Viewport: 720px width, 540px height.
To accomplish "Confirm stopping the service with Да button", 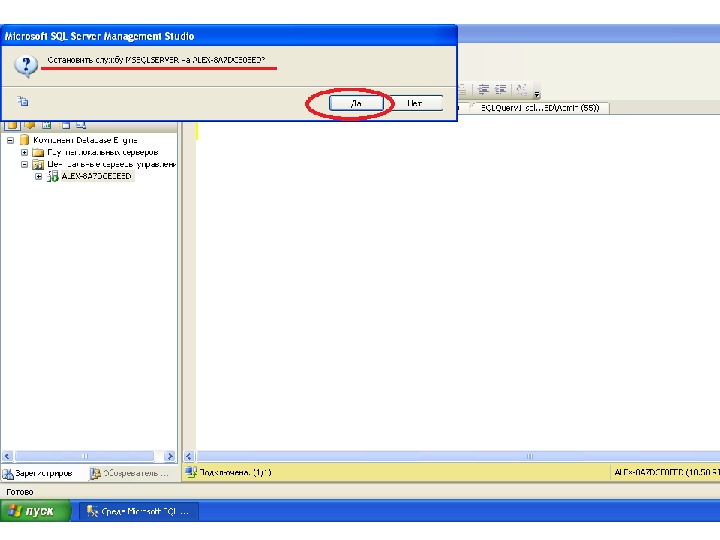I will click(356, 103).
